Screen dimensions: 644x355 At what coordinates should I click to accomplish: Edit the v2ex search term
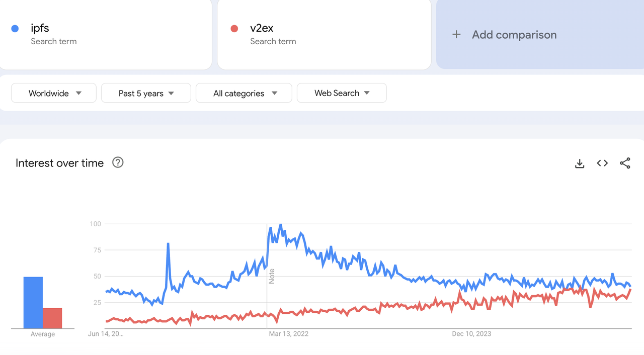pyautogui.click(x=262, y=28)
